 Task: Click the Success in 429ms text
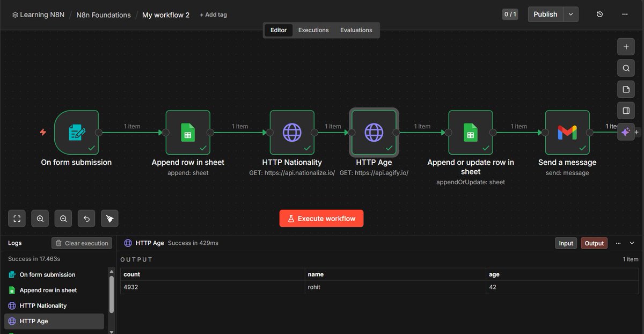click(x=193, y=243)
